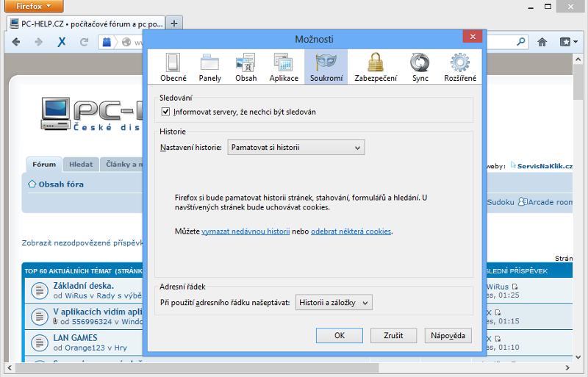Image resolution: width=588 pixels, height=377 pixels.
Task: Open a new tab with plus button
Action: 174,23
